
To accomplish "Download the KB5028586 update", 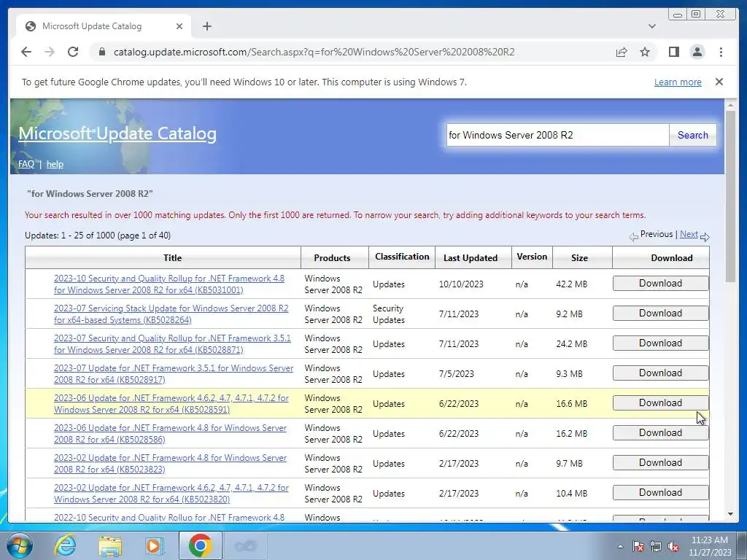I will 660,433.
